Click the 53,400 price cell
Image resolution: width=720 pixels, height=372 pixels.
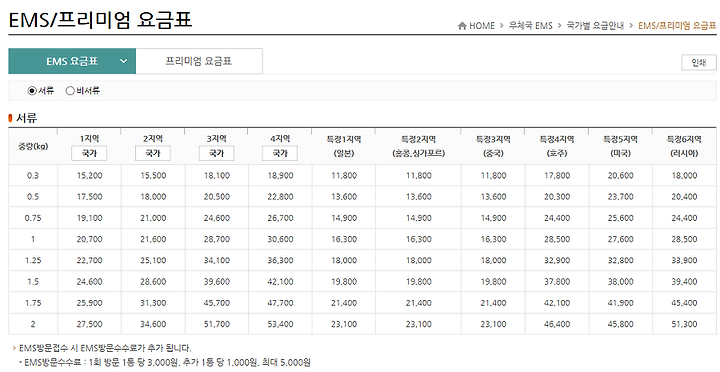click(280, 324)
